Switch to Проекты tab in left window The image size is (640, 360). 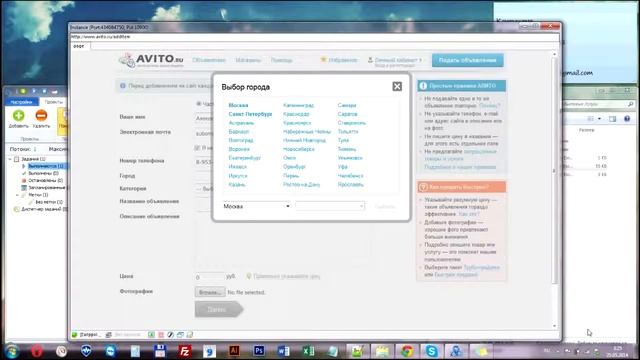coord(53,102)
